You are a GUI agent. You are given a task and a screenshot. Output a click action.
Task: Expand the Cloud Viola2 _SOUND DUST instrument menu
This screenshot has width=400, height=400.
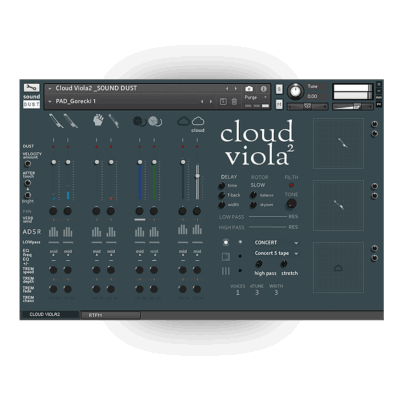50,89
